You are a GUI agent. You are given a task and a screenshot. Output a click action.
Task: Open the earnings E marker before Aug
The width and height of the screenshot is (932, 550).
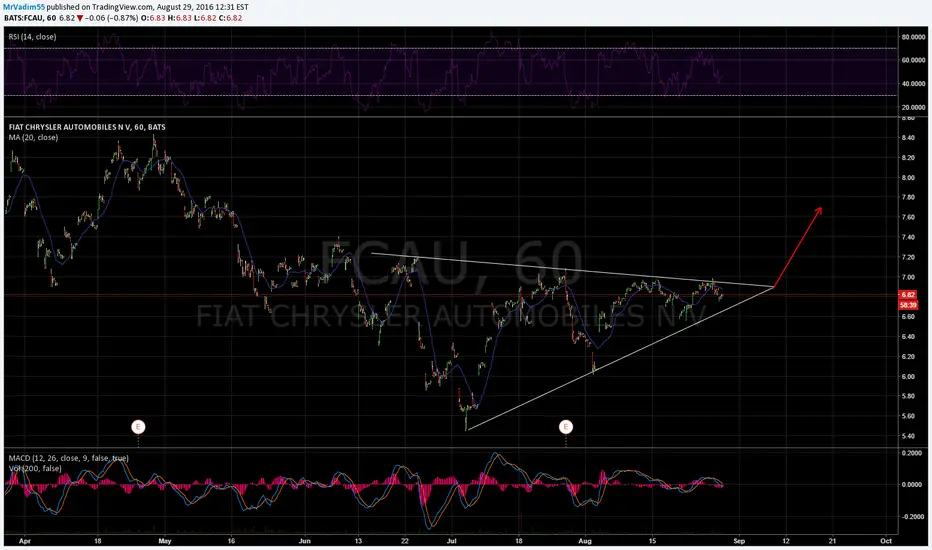[565, 426]
